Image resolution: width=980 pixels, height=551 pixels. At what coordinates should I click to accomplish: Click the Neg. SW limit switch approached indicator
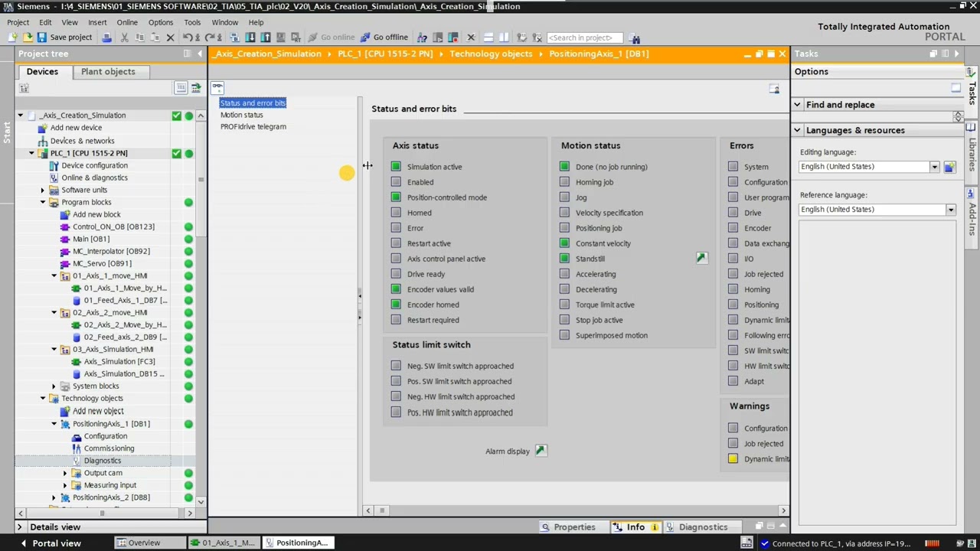tap(396, 366)
